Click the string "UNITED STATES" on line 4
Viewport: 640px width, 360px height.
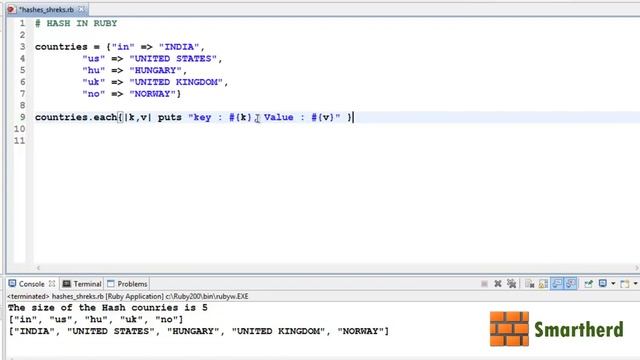173,59
